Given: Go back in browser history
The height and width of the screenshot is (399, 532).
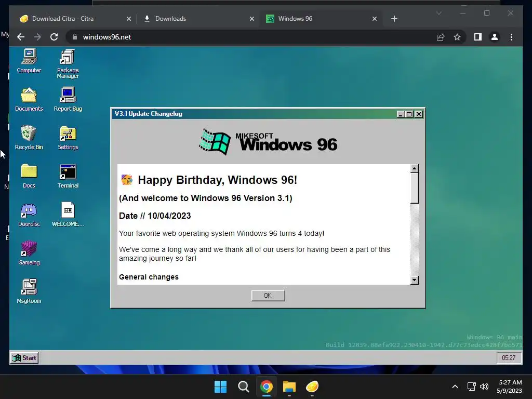Looking at the screenshot, I should click(21, 37).
